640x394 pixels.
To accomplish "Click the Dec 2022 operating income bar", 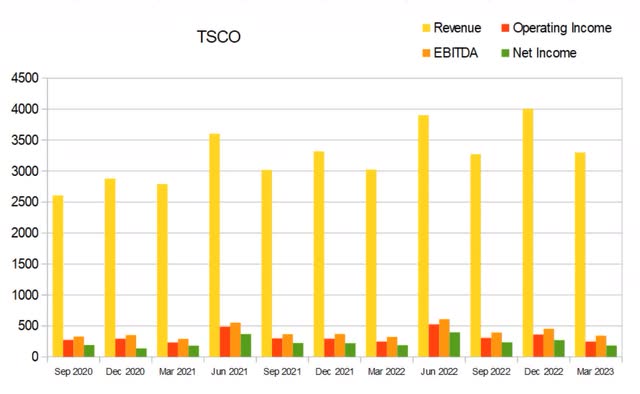I will click(x=538, y=346).
